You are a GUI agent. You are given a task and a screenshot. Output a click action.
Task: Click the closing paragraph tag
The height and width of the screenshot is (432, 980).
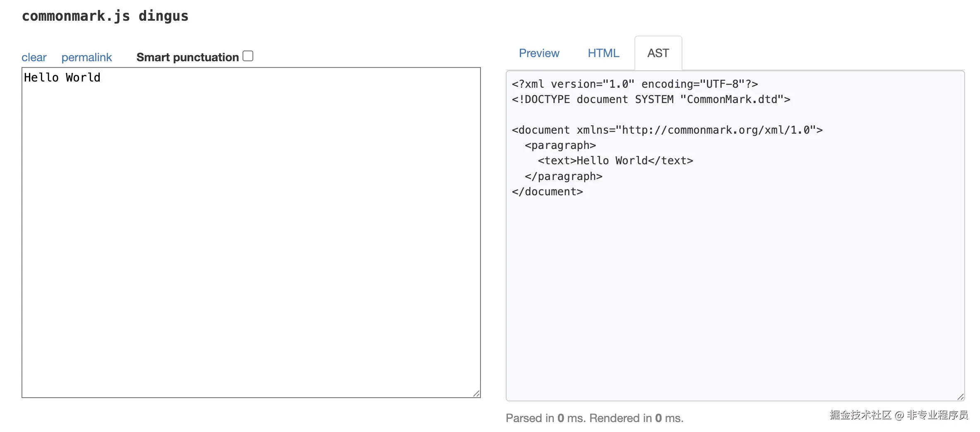point(563,177)
